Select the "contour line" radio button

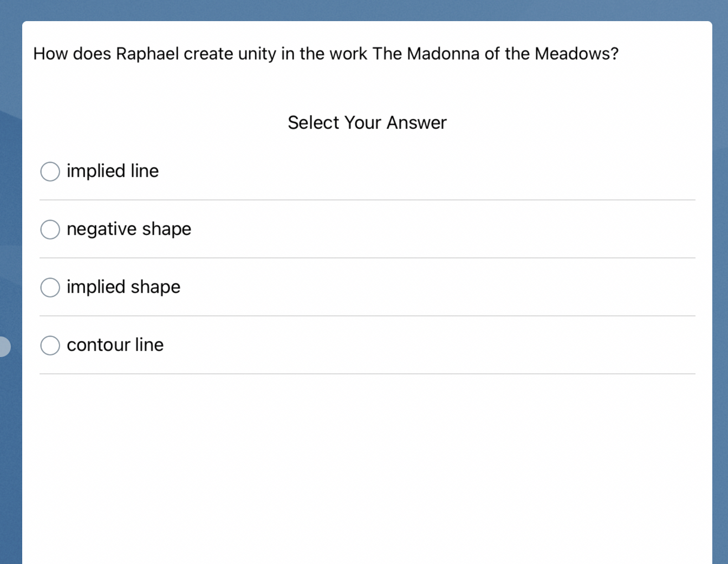[x=50, y=345]
